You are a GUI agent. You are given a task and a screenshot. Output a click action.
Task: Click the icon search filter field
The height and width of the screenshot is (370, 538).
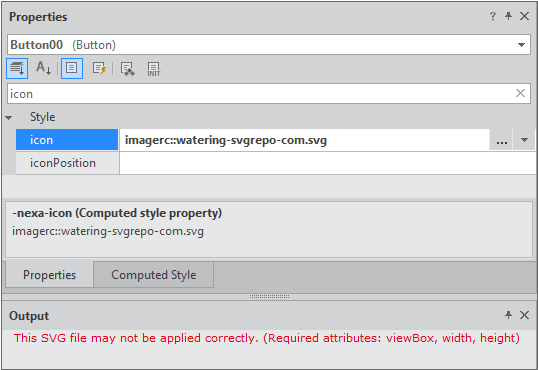point(261,93)
